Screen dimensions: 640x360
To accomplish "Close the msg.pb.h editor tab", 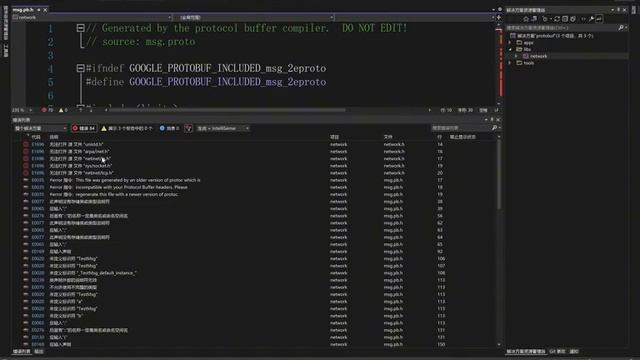I will [45, 10].
